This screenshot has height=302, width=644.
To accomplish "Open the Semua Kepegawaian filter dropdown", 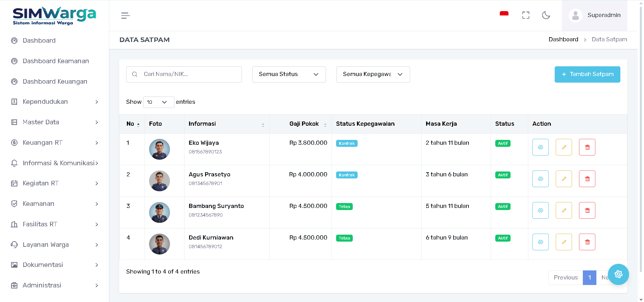I will (x=373, y=74).
